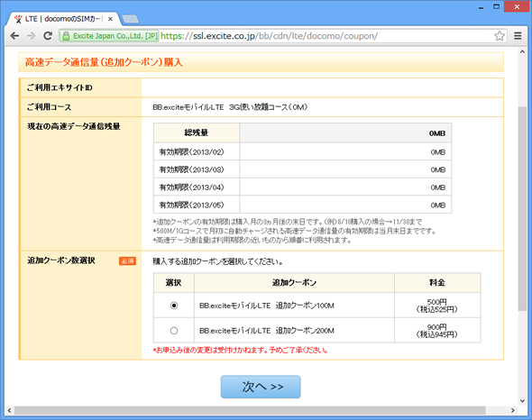Click the 追加クーポン200M product name
The height and width of the screenshot is (420, 532).
(267, 331)
